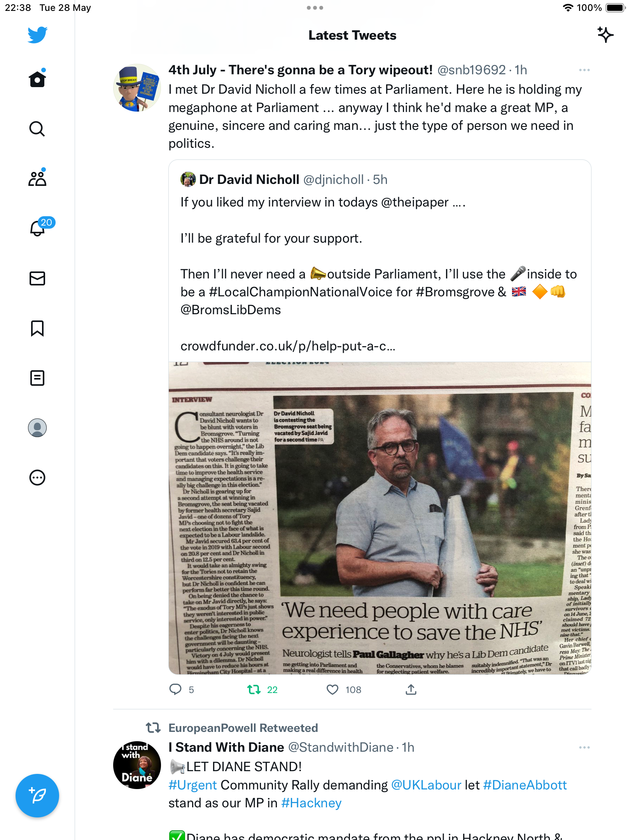Share the tweet via share icon
630x840 pixels.
(x=411, y=689)
